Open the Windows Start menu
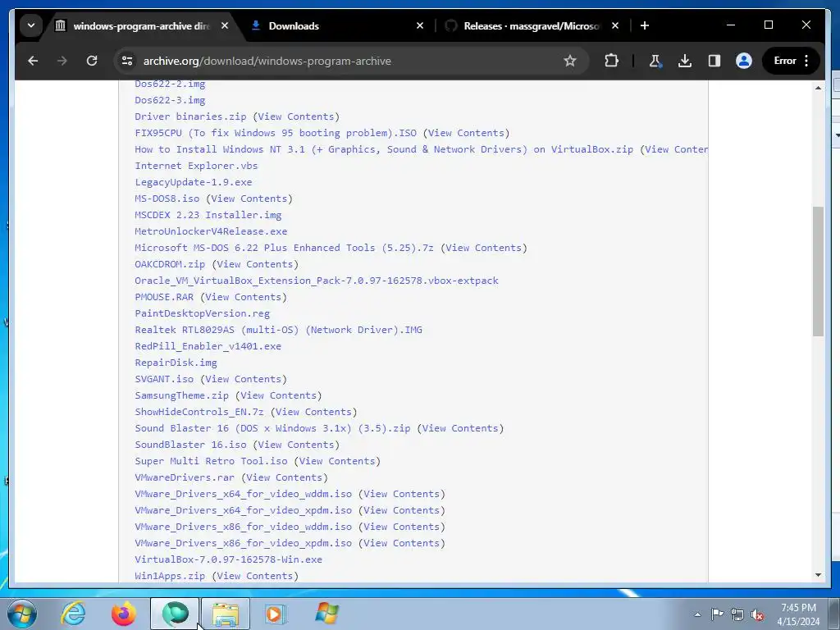 click(x=22, y=614)
